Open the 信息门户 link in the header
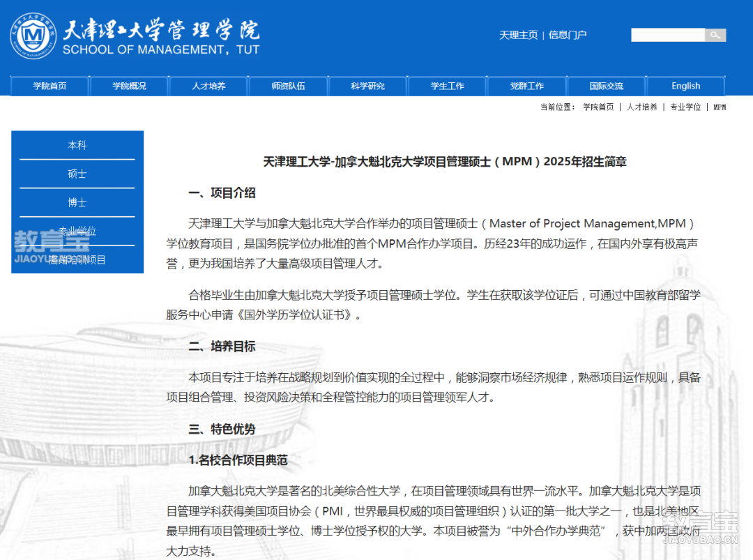Viewport: 753px width, 560px height. click(567, 35)
